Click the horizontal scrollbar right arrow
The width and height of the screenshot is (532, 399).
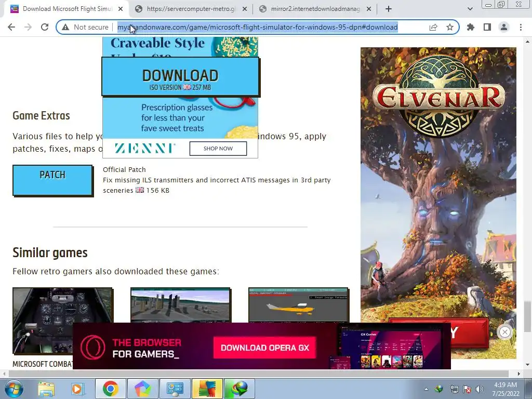(x=518, y=374)
